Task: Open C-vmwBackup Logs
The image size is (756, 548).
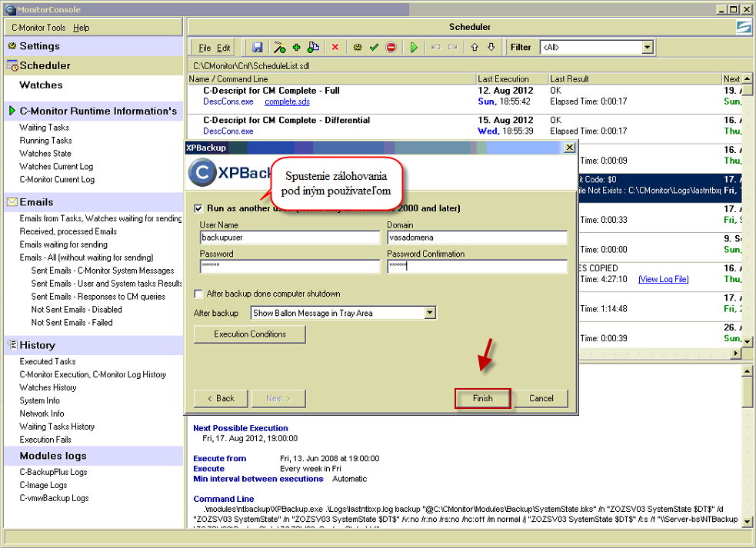Action: (x=54, y=498)
